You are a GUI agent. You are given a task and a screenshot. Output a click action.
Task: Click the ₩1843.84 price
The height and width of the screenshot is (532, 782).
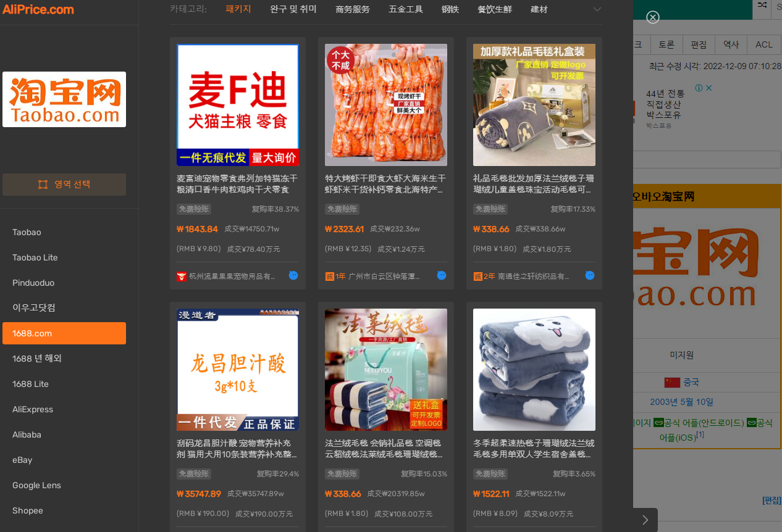point(197,229)
